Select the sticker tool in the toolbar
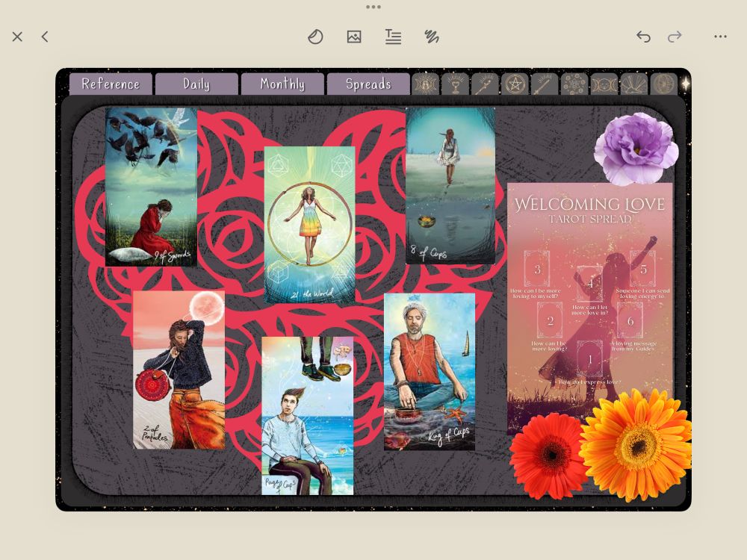 click(x=314, y=36)
